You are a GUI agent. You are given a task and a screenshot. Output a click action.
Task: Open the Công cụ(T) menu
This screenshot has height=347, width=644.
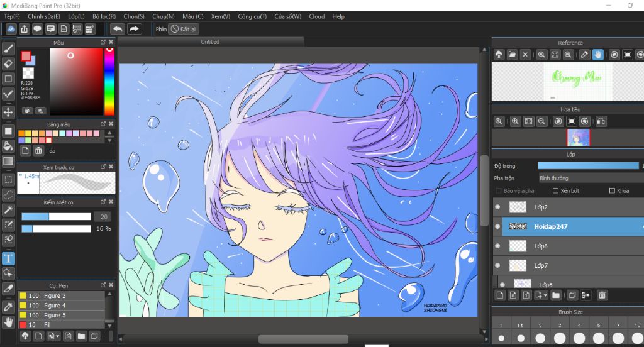tap(252, 16)
